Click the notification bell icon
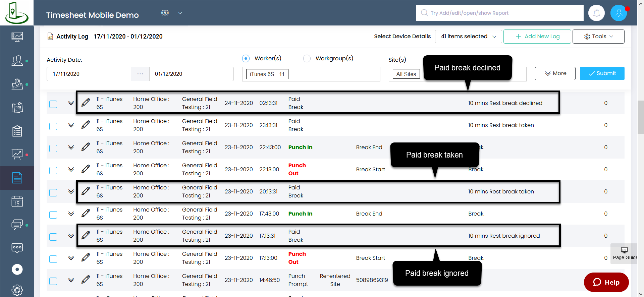The image size is (644, 297). pyautogui.click(x=596, y=13)
